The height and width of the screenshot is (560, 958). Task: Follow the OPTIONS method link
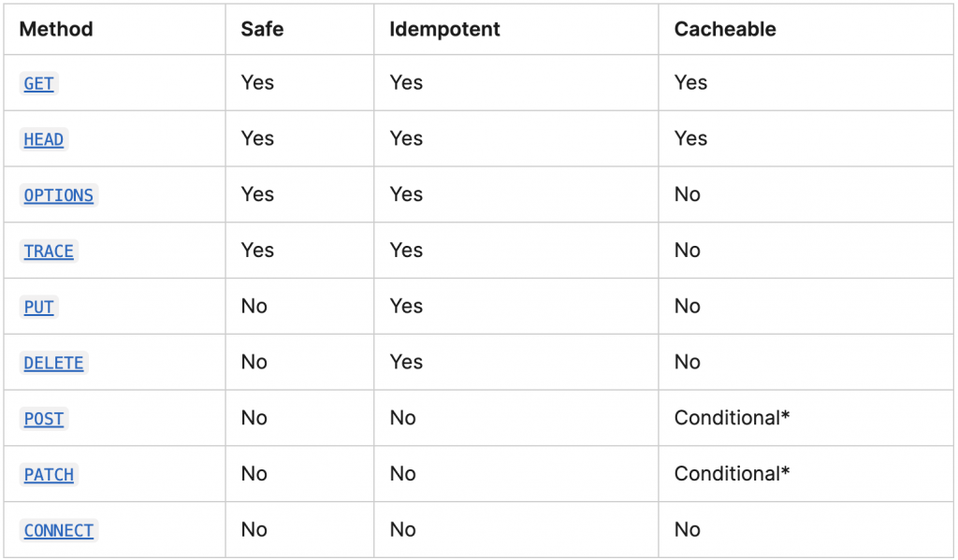(59, 195)
